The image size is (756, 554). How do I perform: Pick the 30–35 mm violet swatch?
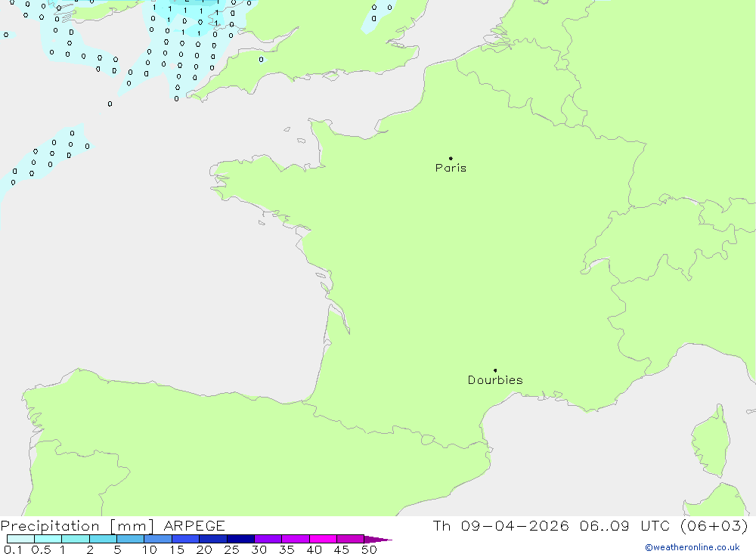pyautogui.click(x=268, y=539)
